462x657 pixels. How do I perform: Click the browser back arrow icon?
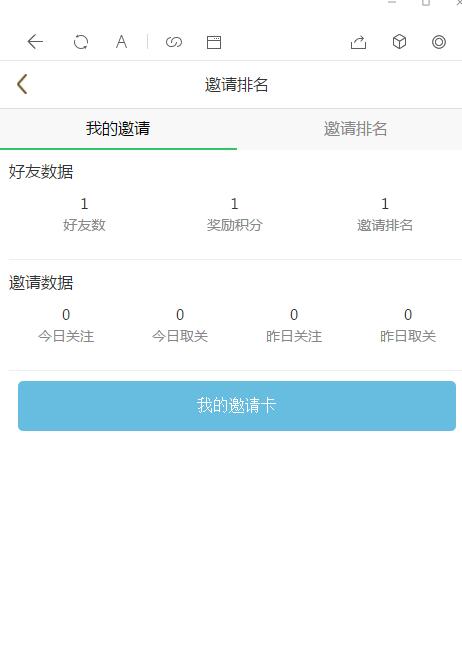click(x=35, y=42)
